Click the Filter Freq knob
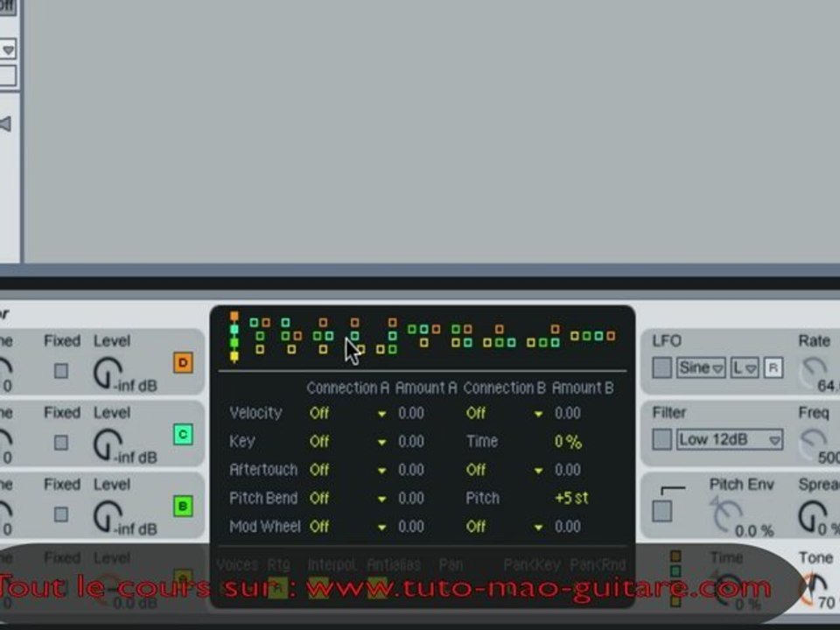840x630 pixels. tap(813, 444)
